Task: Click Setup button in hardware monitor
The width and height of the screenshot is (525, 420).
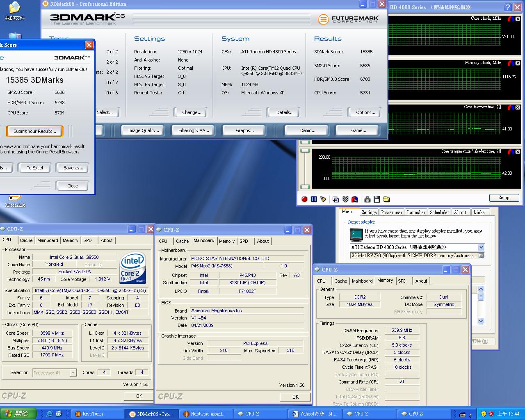Action: (504, 198)
